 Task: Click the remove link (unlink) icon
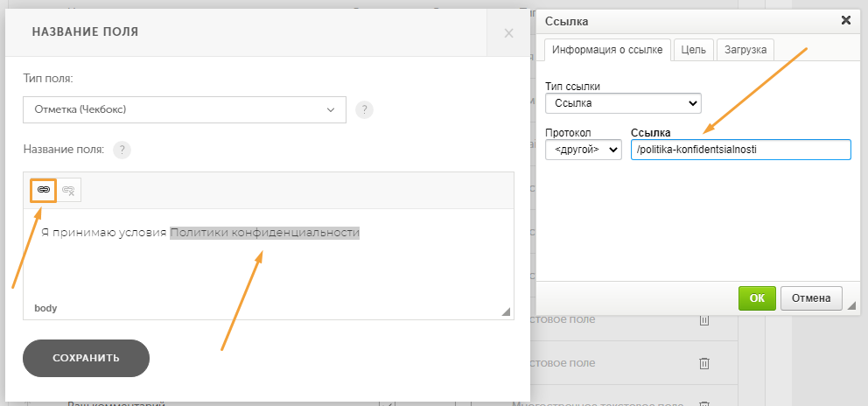point(68,190)
